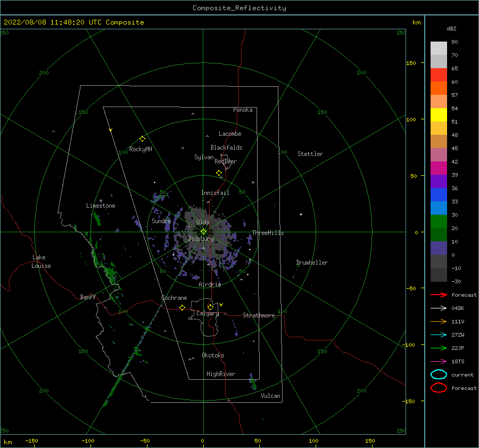Viewport: 479px width, 448px height.
Task: Click the green 22JP arrow icon
Action: pos(439,348)
